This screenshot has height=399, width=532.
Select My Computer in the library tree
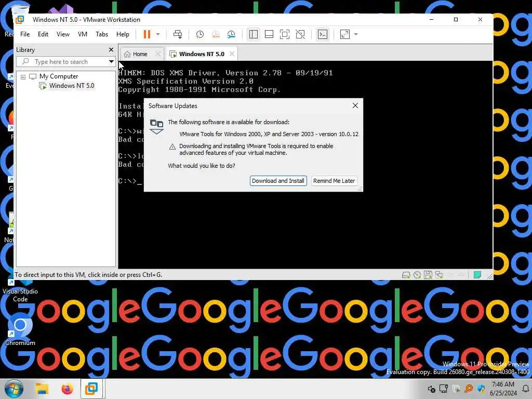click(58, 76)
